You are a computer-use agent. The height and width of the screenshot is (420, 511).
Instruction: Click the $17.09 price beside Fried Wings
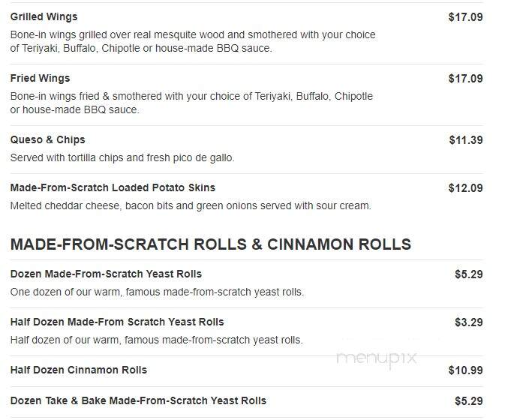click(x=465, y=79)
